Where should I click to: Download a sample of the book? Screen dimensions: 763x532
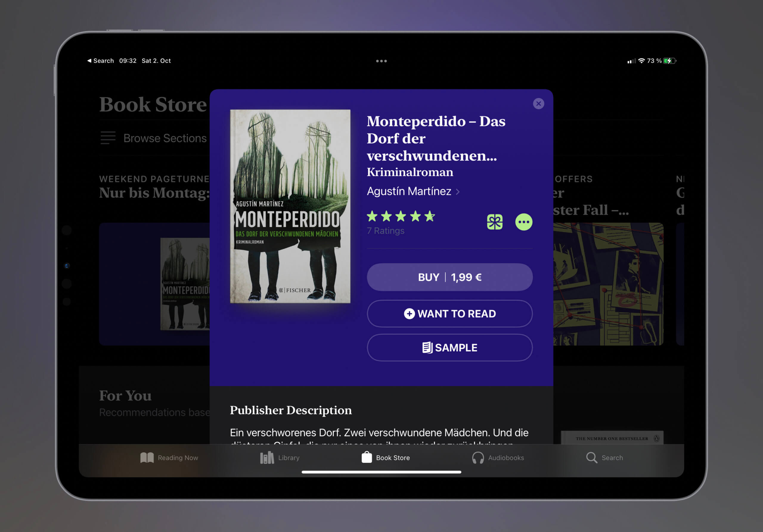pos(450,347)
